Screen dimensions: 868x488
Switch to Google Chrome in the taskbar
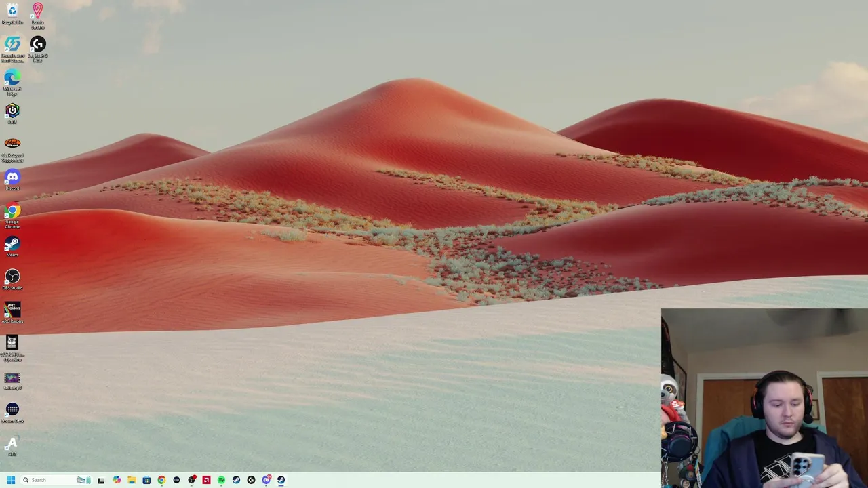tap(161, 480)
